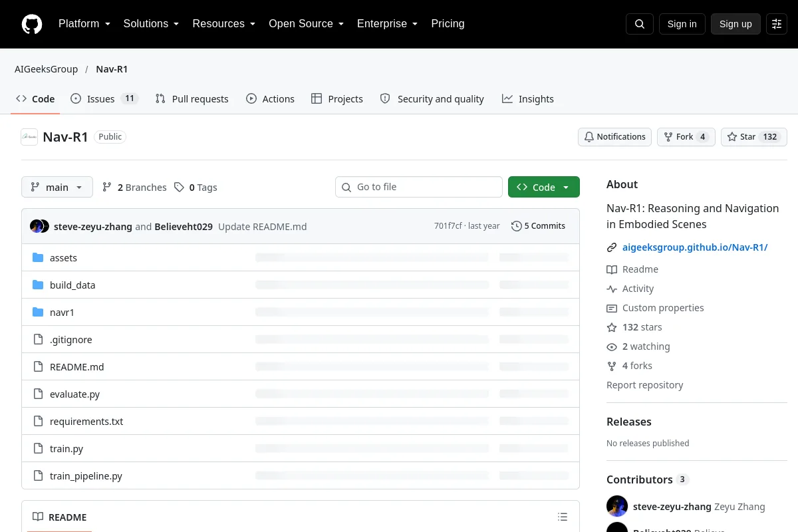This screenshot has width=798, height=532.
Task: Click Report repository link
Action: tap(644, 385)
